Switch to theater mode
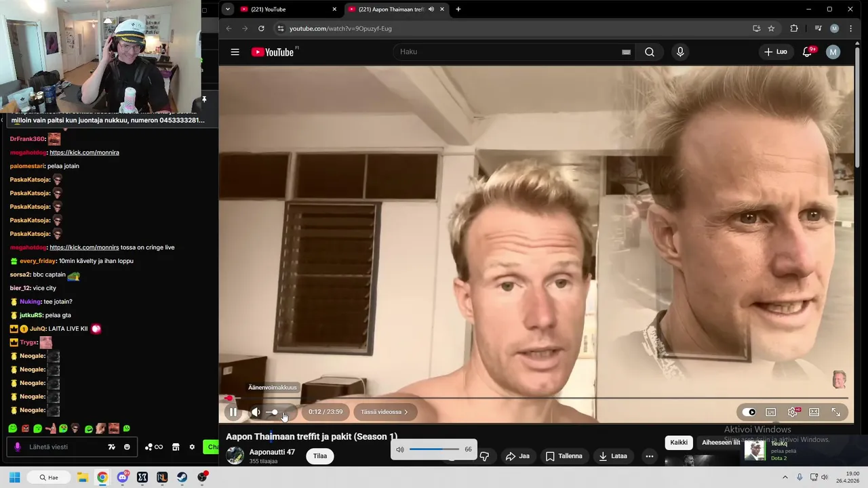Viewport: 868px width, 488px height. pyautogui.click(x=814, y=412)
